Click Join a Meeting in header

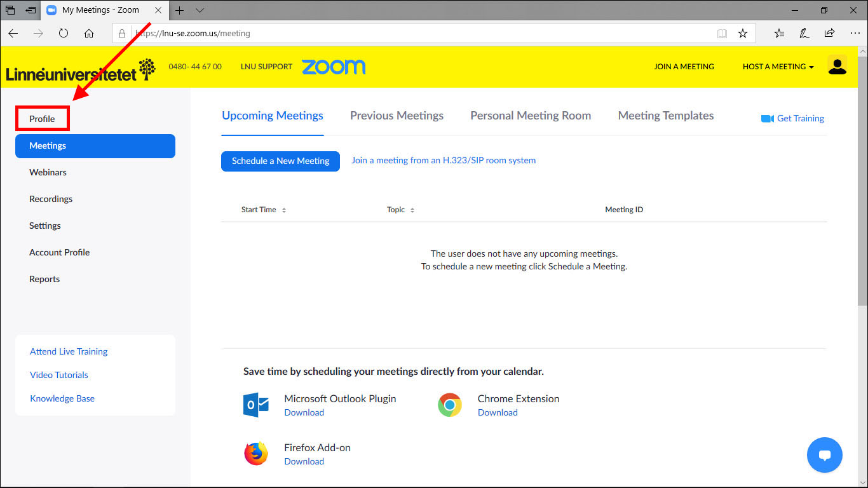[x=684, y=67]
